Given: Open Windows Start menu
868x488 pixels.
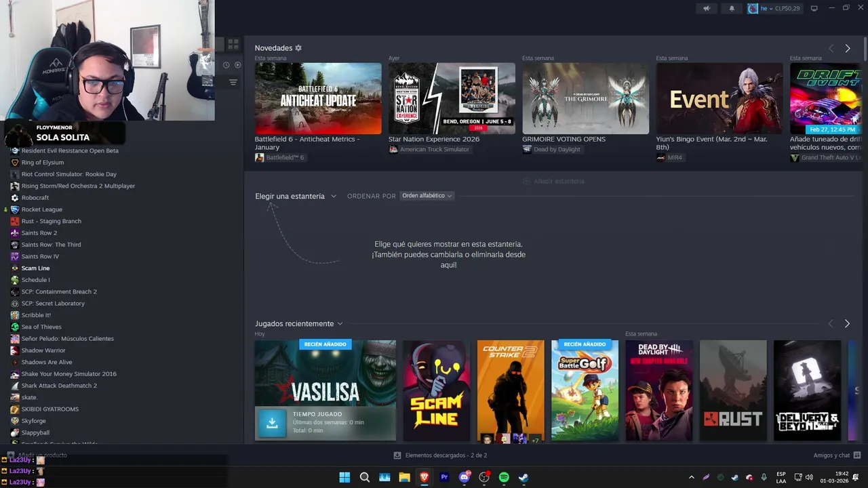Looking at the screenshot, I should pos(344,477).
